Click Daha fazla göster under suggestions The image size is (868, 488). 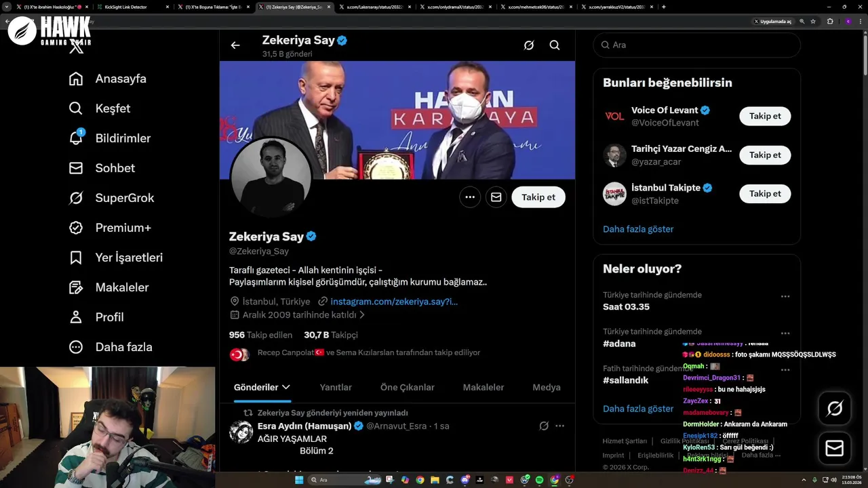tap(638, 229)
